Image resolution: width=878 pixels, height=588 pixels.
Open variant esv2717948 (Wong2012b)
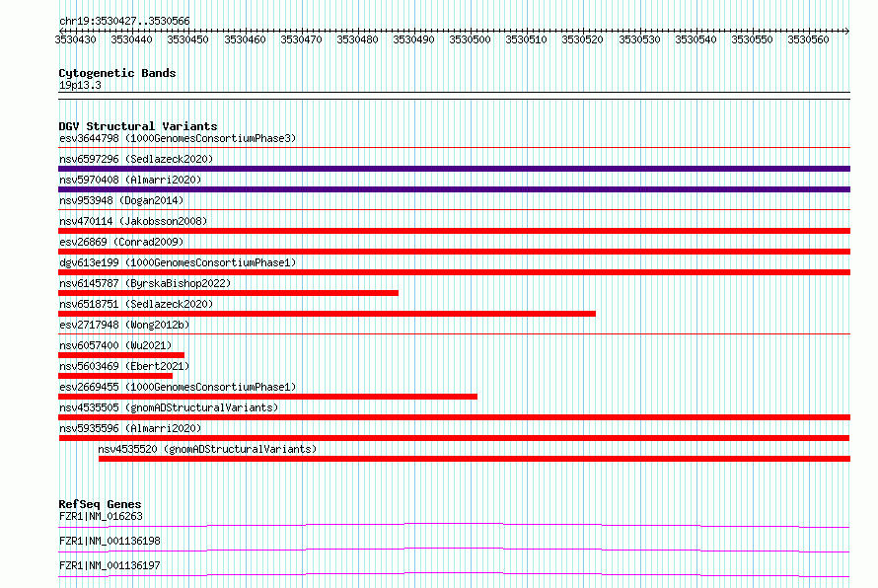[x=124, y=325]
